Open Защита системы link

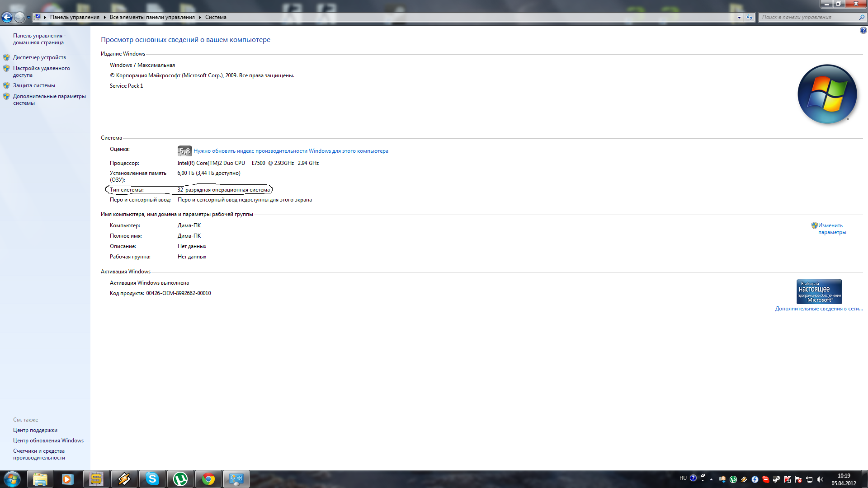[34, 85]
